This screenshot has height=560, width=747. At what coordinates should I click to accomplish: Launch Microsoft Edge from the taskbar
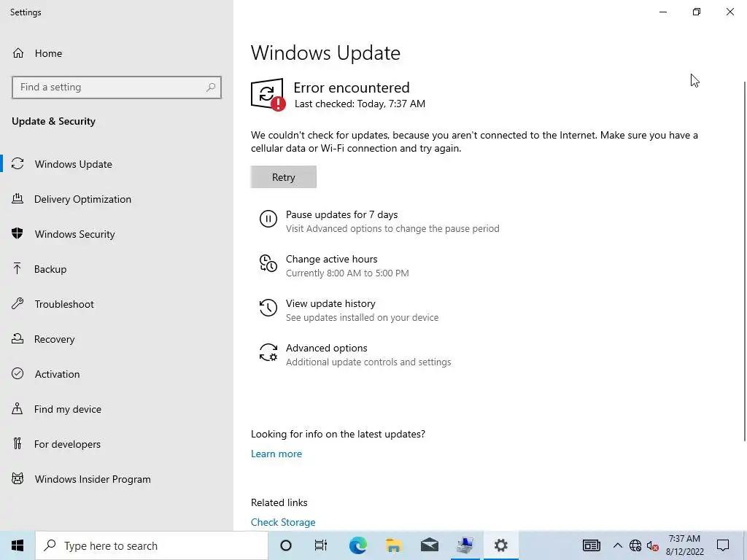[x=357, y=545]
